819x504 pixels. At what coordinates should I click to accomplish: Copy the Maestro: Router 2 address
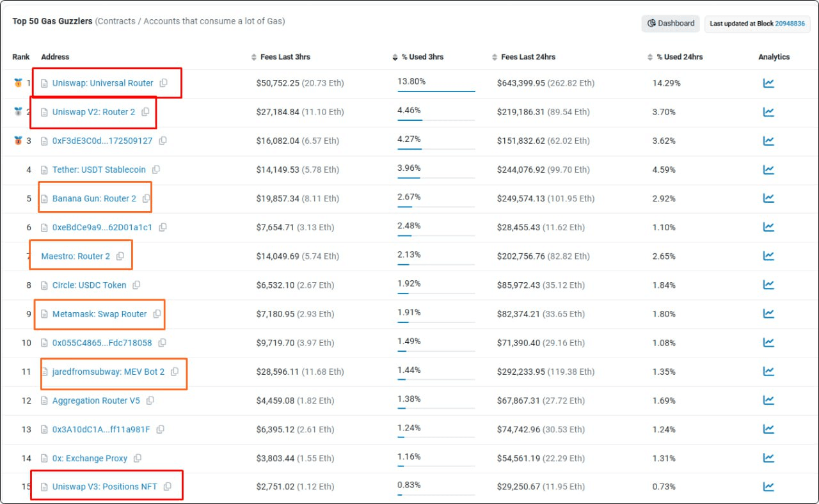120,256
